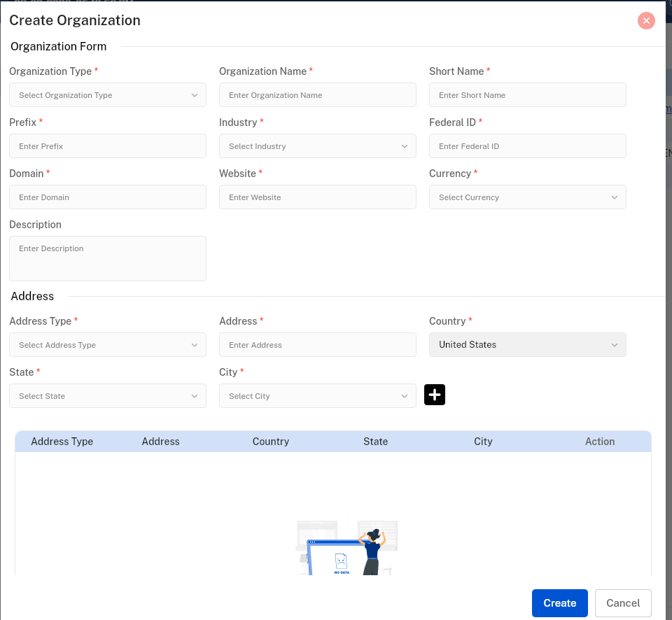Click the Federal ID input
The image size is (672, 620).
tap(528, 146)
